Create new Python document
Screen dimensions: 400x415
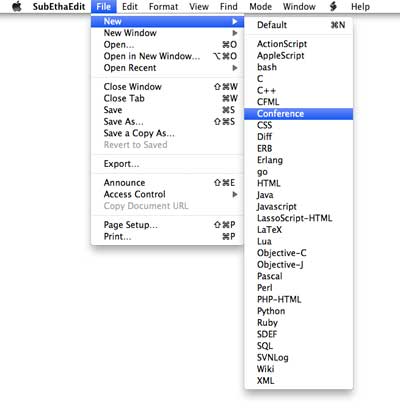pyautogui.click(x=298, y=311)
